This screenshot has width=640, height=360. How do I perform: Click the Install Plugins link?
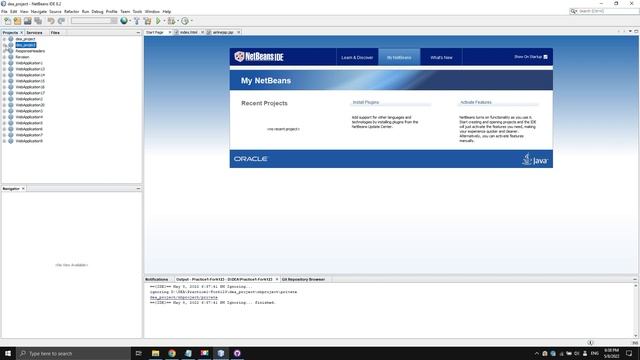click(366, 102)
